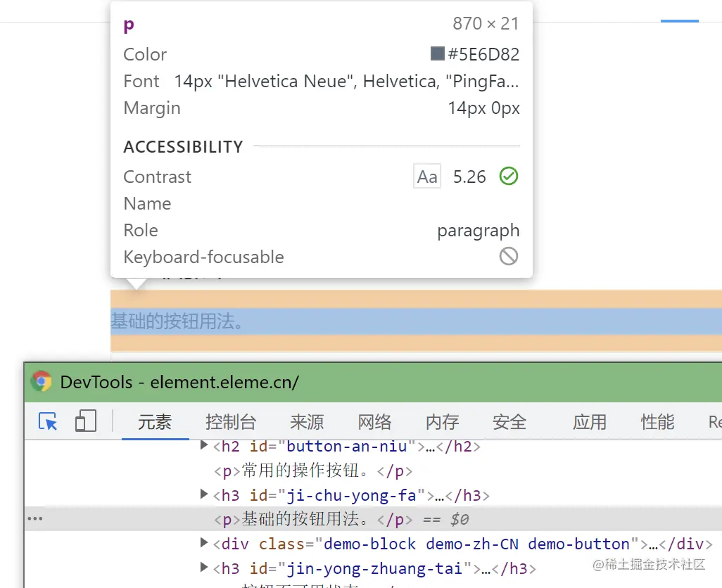Click the contrast value 5.26
The height and width of the screenshot is (588, 722).
[469, 177]
